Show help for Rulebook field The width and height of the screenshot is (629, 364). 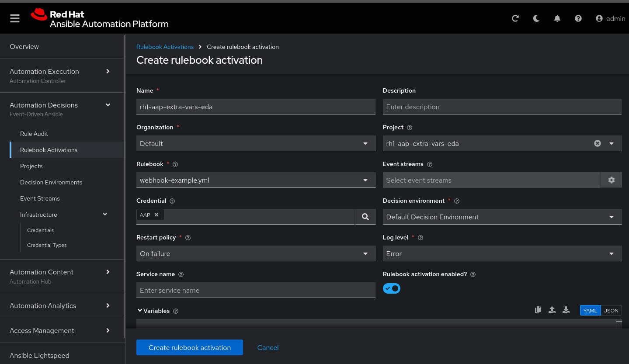(175, 164)
